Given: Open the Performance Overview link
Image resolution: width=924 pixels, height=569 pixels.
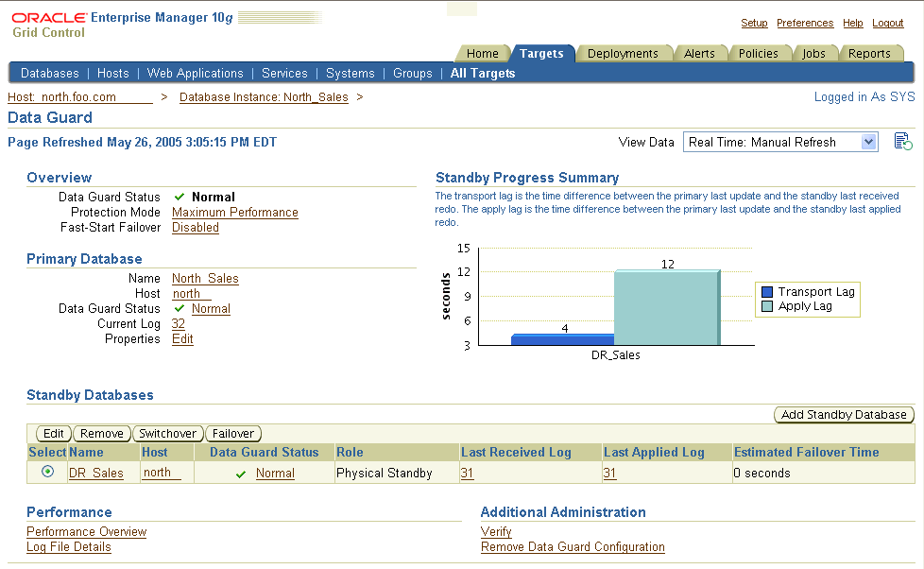Looking at the screenshot, I should (x=87, y=532).
